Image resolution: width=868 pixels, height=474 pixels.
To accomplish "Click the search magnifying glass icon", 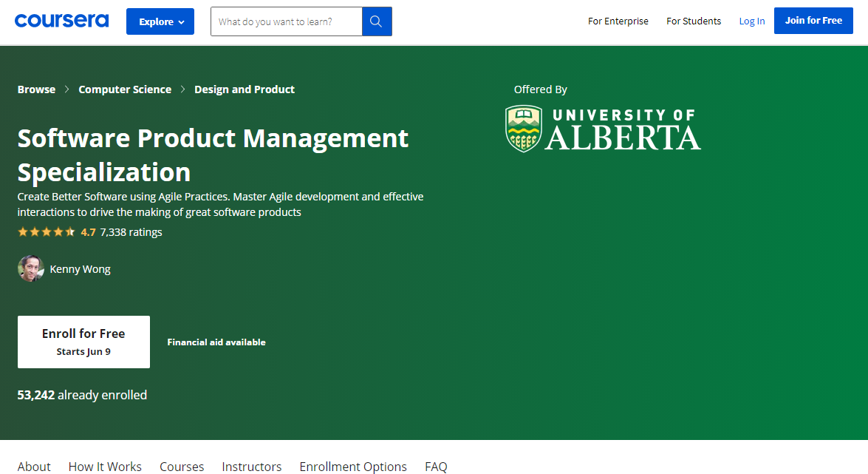I will click(x=376, y=21).
